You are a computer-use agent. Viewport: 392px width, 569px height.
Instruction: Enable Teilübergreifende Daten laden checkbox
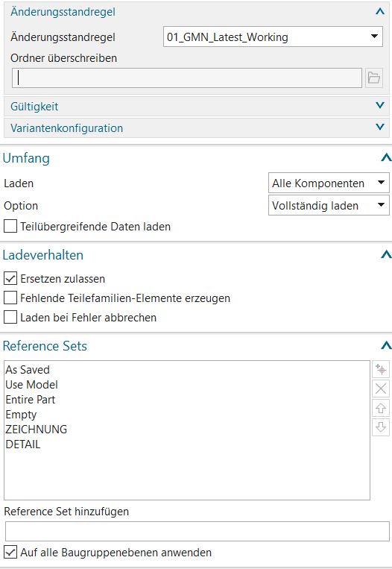click(x=10, y=227)
